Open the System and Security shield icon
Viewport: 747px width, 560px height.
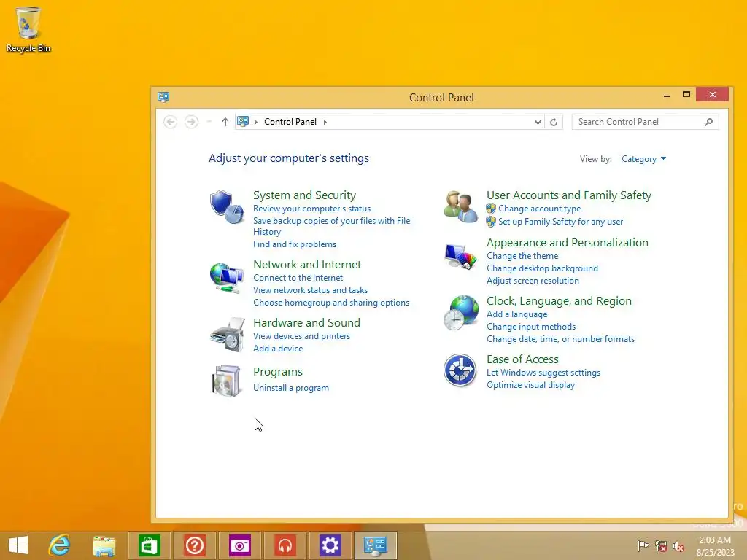coord(227,206)
